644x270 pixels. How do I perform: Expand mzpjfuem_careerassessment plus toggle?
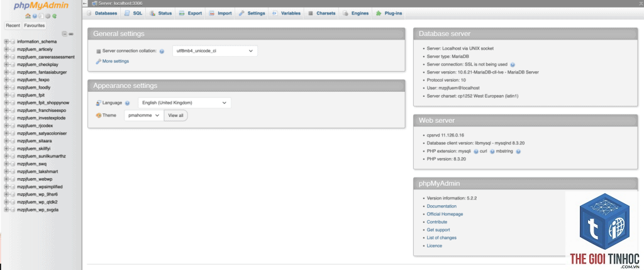point(6,57)
